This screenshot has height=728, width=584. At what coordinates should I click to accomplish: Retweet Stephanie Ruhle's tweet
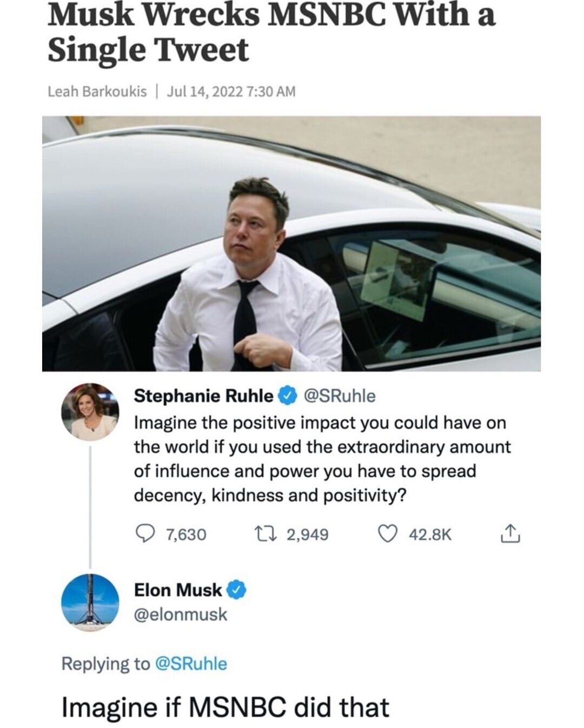(x=266, y=534)
